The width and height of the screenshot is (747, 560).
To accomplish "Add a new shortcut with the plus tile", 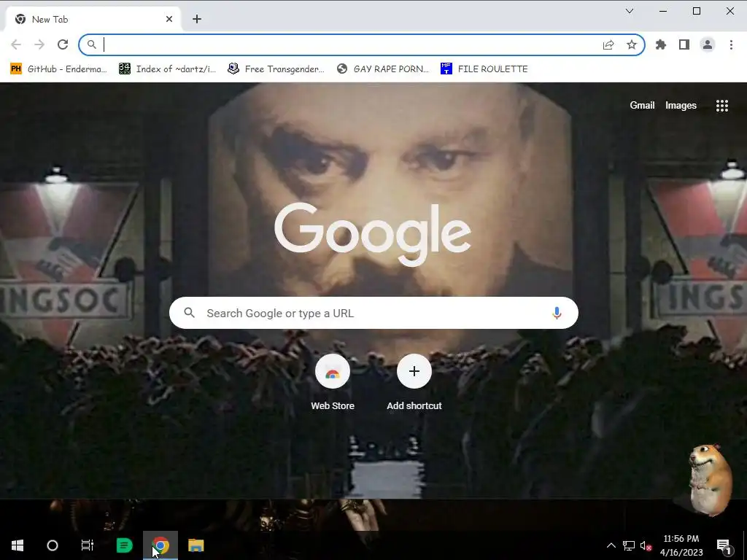I will [414, 371].
